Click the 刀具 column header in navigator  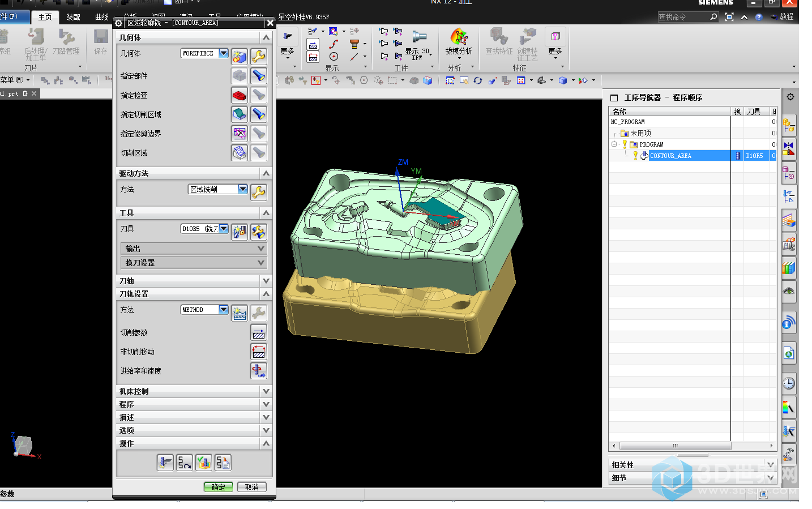click(x=757, y=112)
